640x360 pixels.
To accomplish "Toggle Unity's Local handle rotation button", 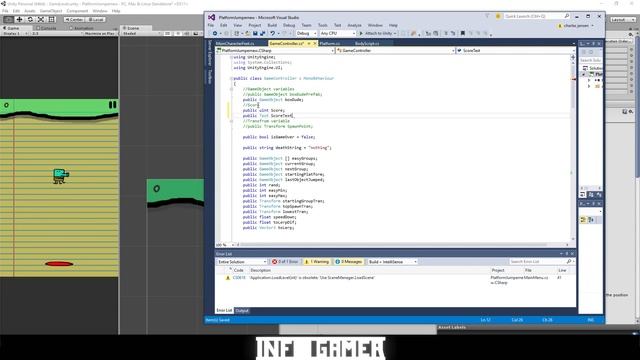I will click(x=96, y=19).
